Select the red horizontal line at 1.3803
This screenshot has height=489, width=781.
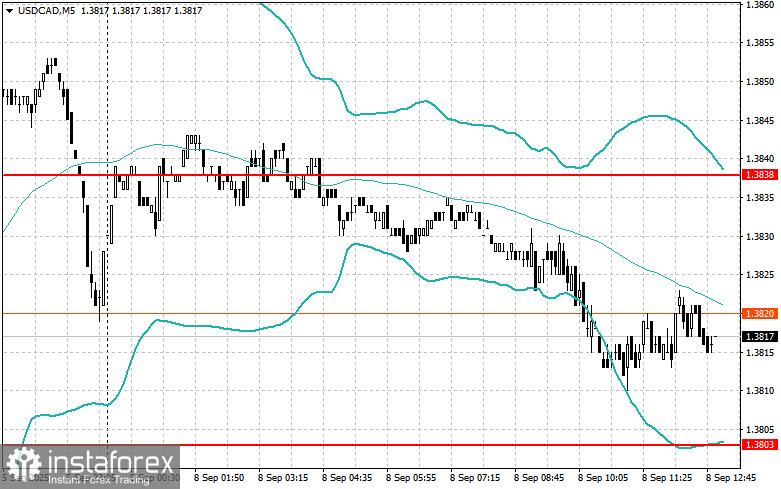pyautogui.click(x=371, y=445)
